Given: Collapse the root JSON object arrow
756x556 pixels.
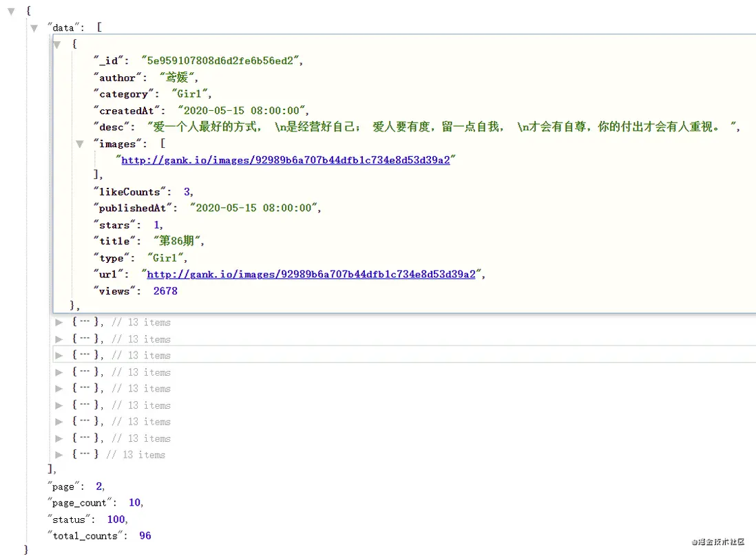Looking at the screenshot, I should pos(11,11).
